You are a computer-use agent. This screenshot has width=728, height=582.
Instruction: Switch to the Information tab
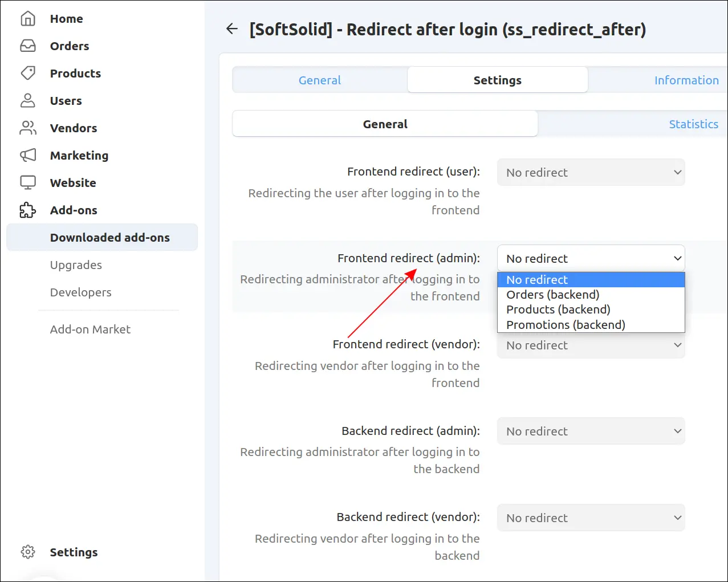(x=686, y=80)
